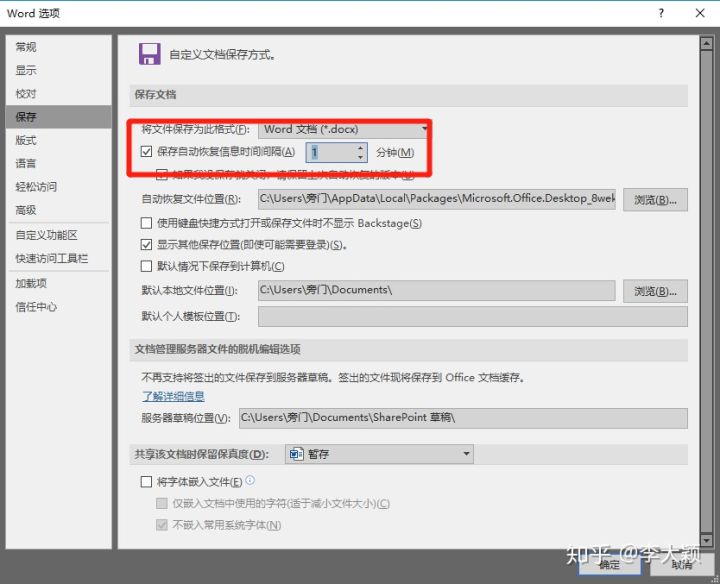The image size is (720, 584).
Task: Enable 使用键盘快捷方式打开或保存文件时不显示 Backstage
Action: pyautogui.click(x=146, y=223)
